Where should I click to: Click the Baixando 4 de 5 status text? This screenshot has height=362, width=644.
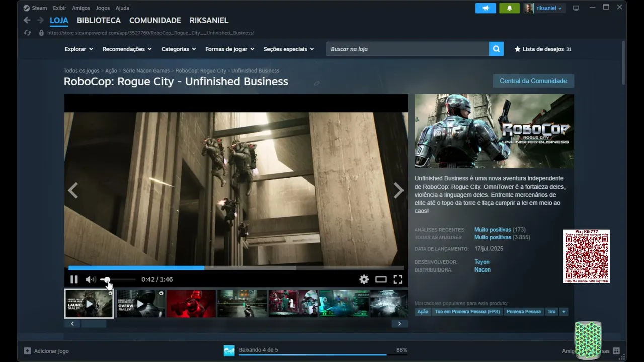pos(259,350)
